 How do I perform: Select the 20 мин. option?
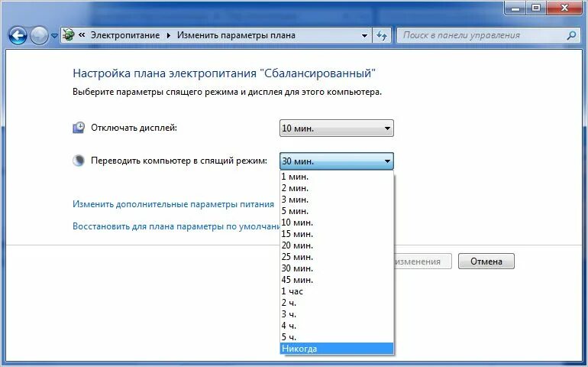point(337,245)
